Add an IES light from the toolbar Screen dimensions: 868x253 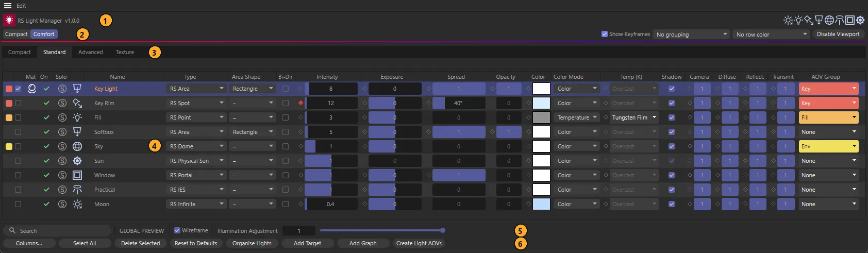pyautogui.click(x=840, y=20)
